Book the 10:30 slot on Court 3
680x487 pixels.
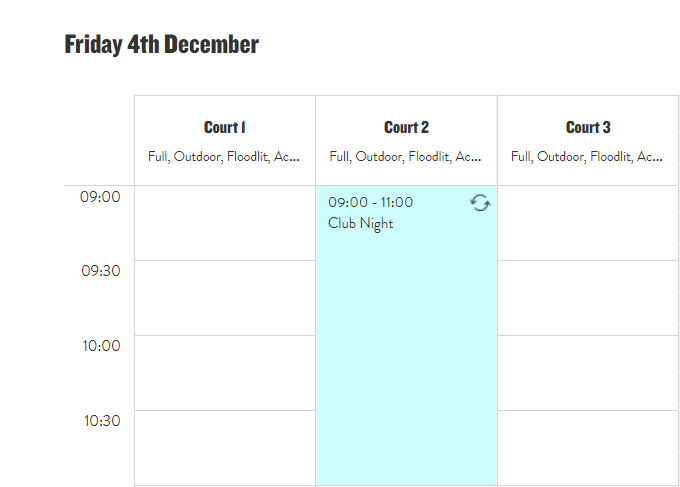(x=588, y=447)
